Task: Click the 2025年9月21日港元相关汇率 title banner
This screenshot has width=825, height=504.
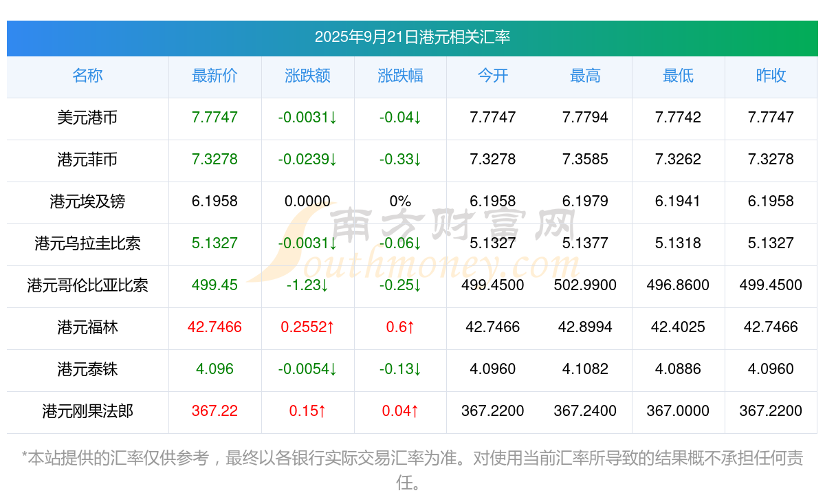Action: click(x=412, y=37)
